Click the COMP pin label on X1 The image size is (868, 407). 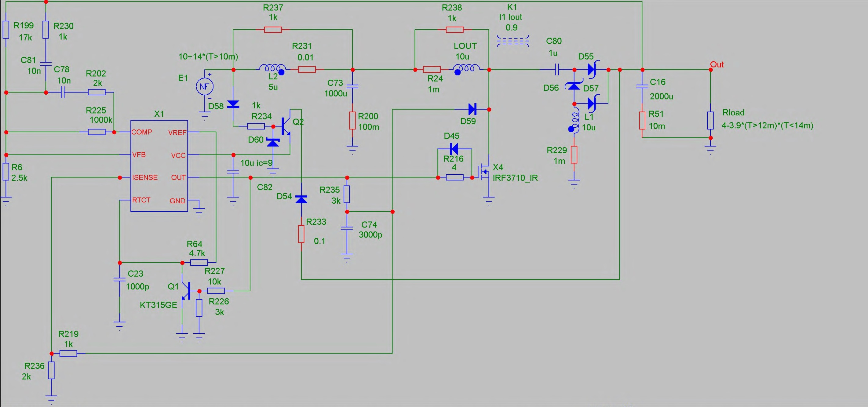(x=141, y=132)
